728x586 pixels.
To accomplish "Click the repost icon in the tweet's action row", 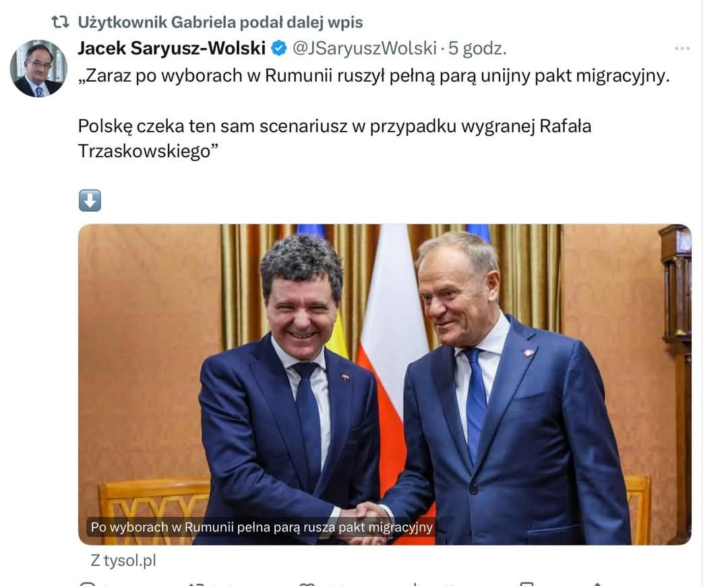I will pos(196,584).
